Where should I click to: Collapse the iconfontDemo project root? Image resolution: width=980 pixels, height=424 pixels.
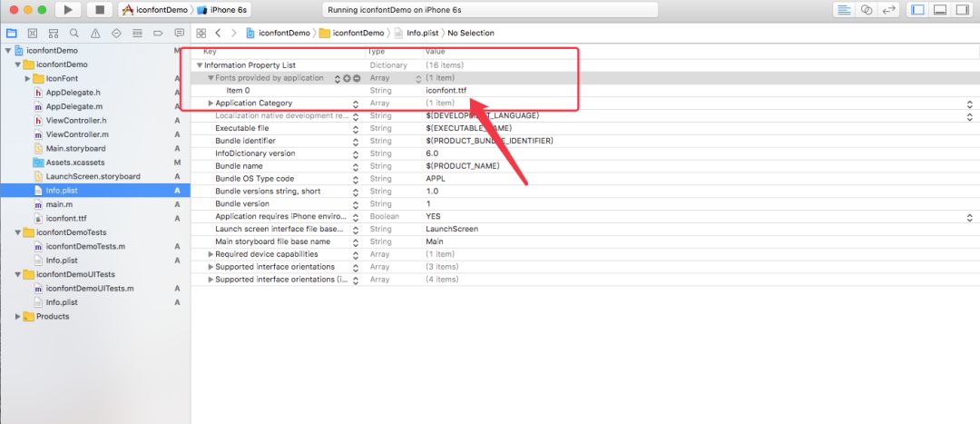(7, 51)
